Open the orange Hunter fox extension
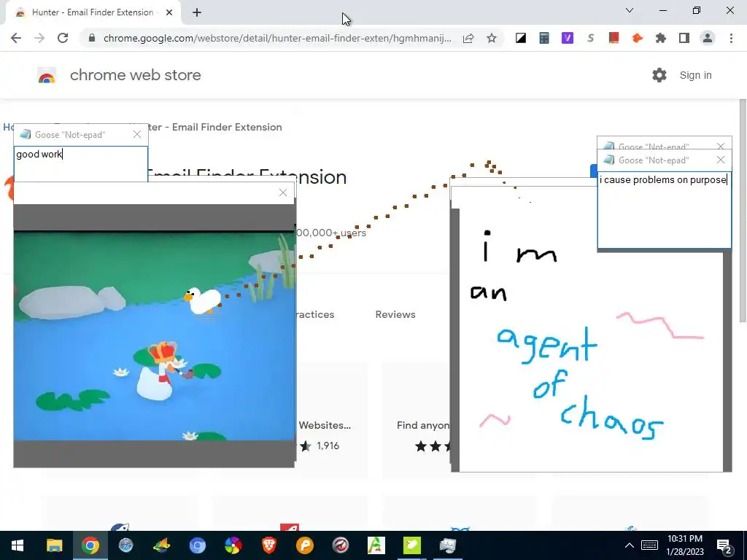 (x=638, y=38)
